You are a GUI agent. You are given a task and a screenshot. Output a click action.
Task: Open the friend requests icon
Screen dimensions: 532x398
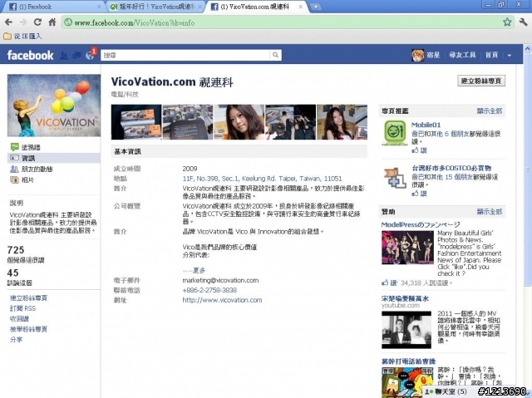tap(63, 56)
